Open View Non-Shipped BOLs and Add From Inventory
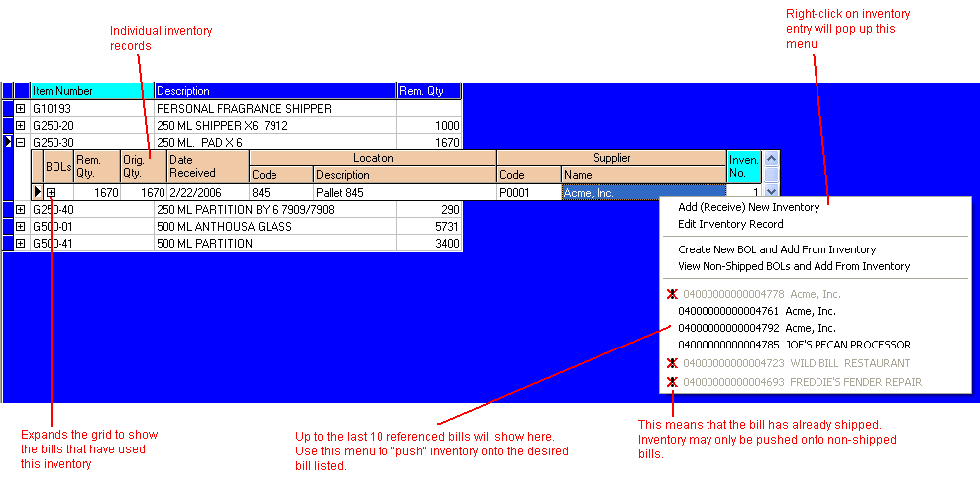This screenshot has height=497, width=980. point(793,266)
